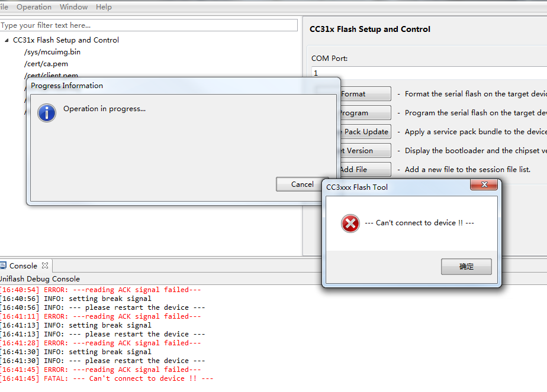This screenshot has width=547, height=392.
Task: Click the 16:41:28 reading ACK signal failed line
Action: (101, 343)
